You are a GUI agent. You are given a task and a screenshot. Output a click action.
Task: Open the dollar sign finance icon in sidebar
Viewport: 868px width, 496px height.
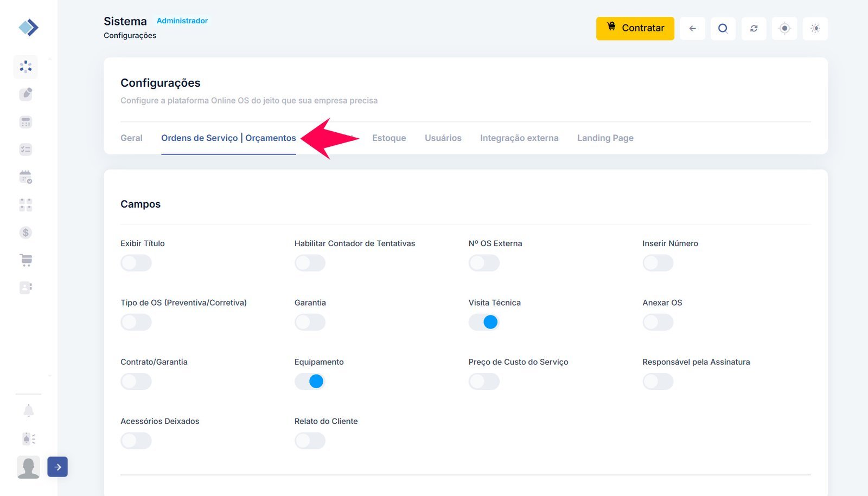[25, 233]
